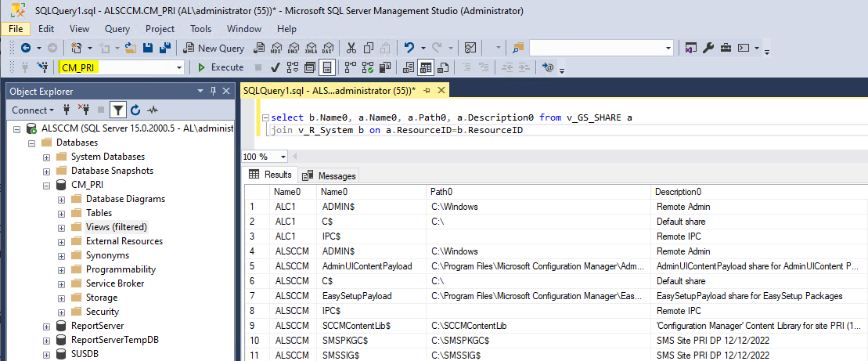Expand the Tables folder
The width and height of the screenshot is (868, 361).
62,214
